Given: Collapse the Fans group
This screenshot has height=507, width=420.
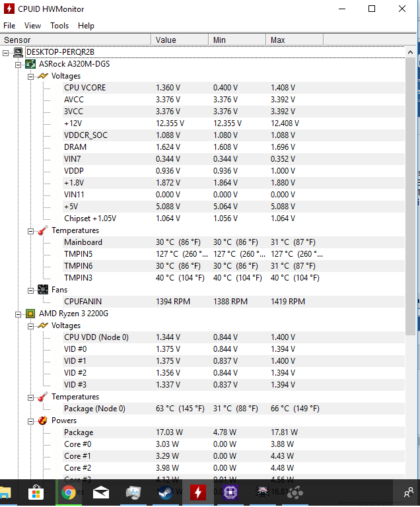Looking at the screenshot, I should (x=31, y=290).
